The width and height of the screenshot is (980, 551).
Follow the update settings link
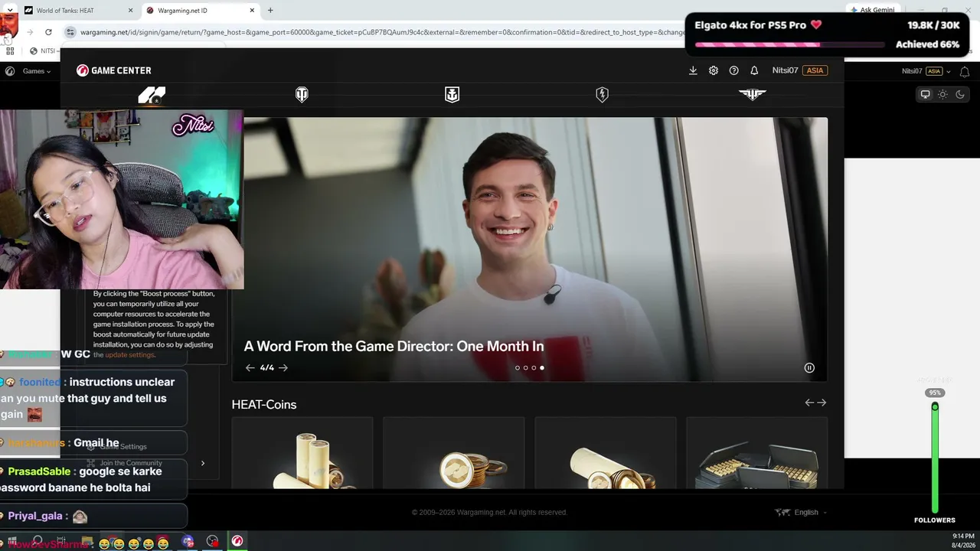click(x=129, y=355)
